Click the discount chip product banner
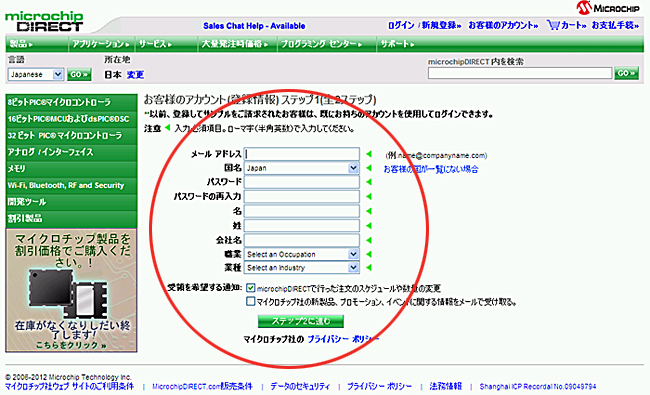The image size is (650, 395). click(71, 291)
